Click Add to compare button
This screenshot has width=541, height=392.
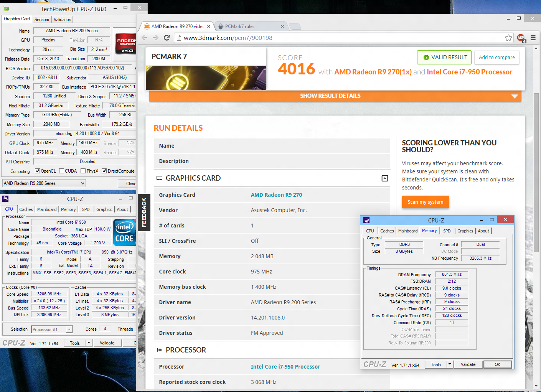pos(497,58)
